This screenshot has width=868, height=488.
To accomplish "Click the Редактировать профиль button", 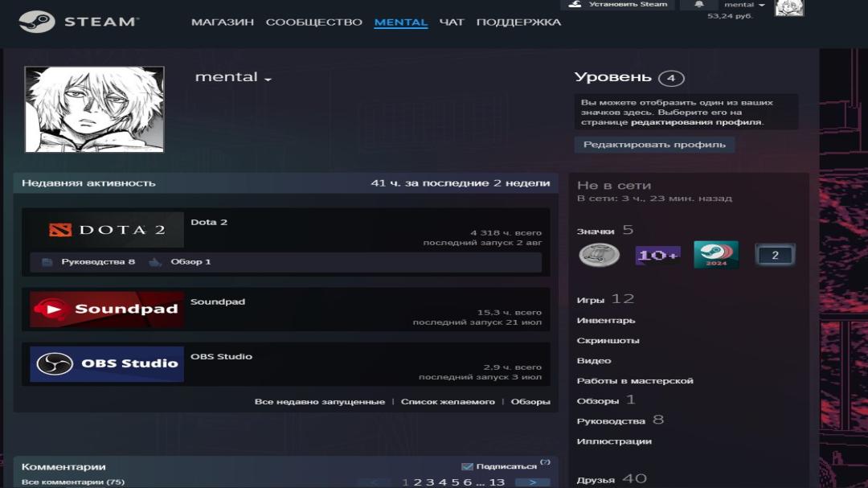I will (654, 145).
